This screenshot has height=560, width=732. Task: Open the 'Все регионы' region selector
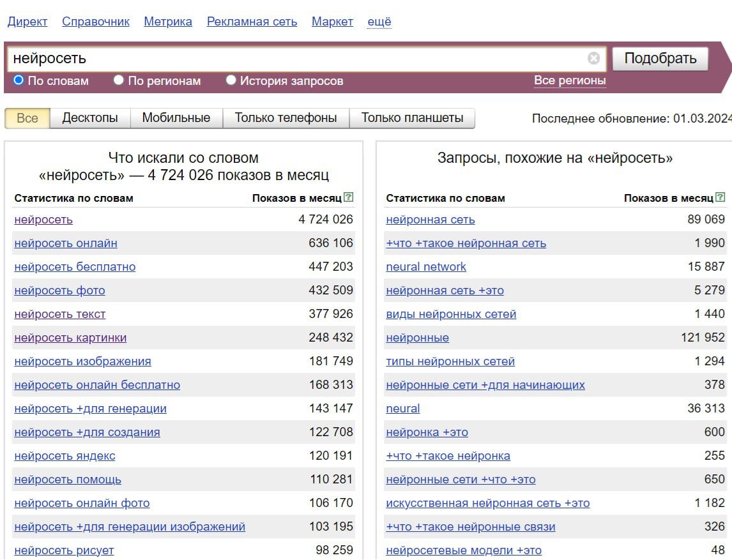point(570,80)
